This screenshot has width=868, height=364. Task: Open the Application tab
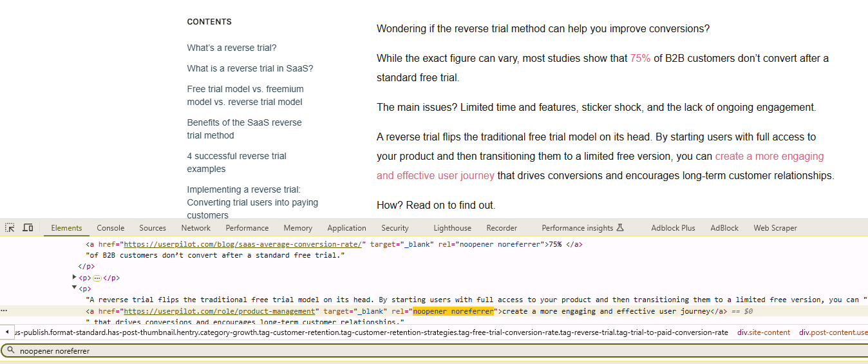click(x=346, y=228)
